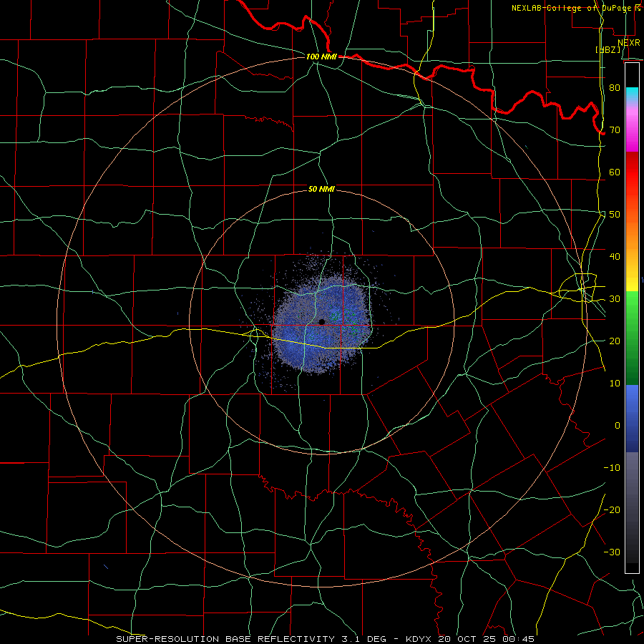The width and height of the screenshot is (644, 644).
Task: Click the dBZ units label
Action: pyautogui.click(x=608, y=49)
